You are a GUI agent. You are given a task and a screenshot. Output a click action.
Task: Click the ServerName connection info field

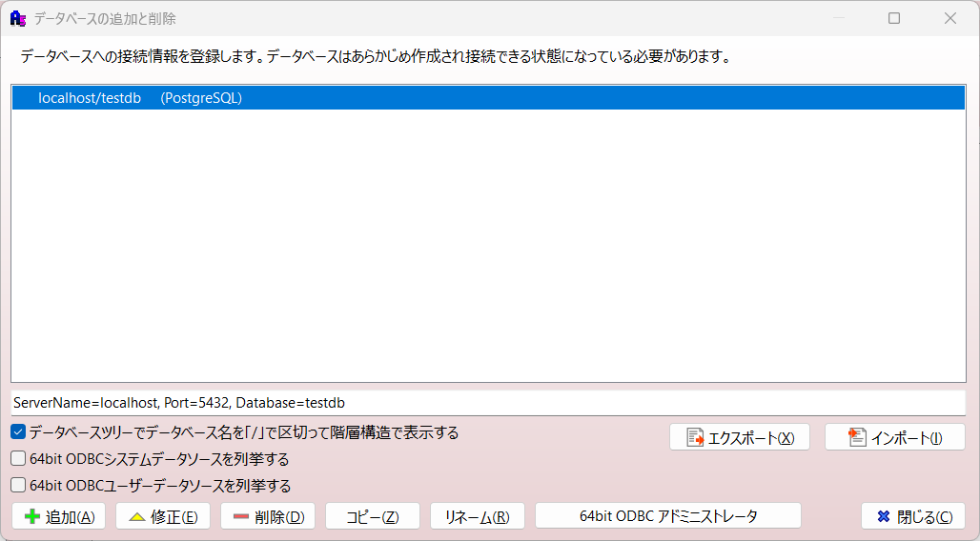[x=488, y=403]
